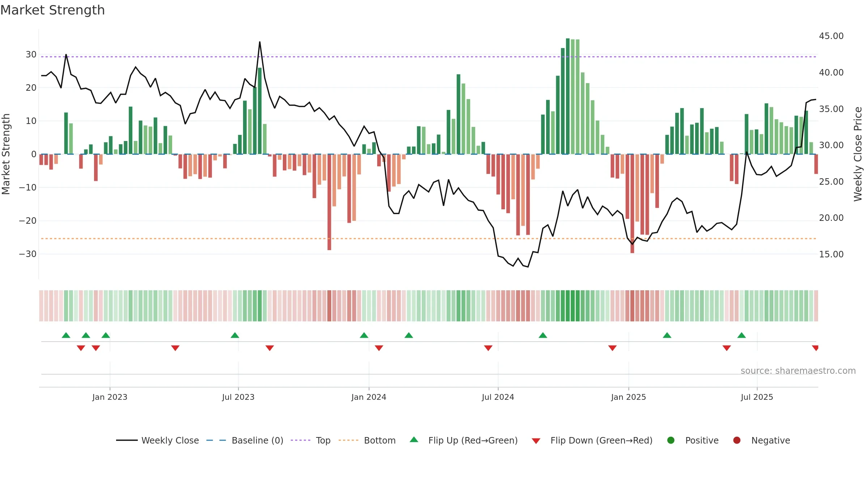This screenshot has width=868, height=488.
Task: Click the tallest dark green bar in late 2024
Action: [568, 96]
